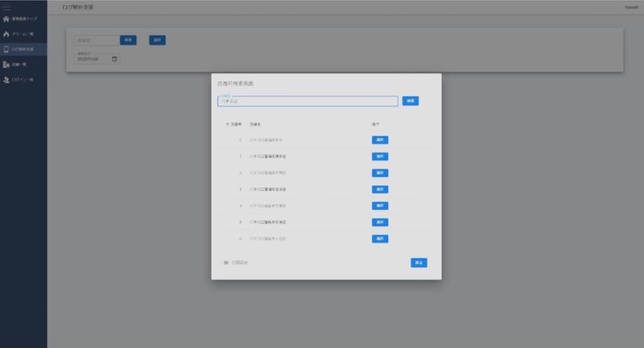The width and height of the screenshot is (644, 348).
Task: Focus the store name search input in dialog
Action: 308,102
